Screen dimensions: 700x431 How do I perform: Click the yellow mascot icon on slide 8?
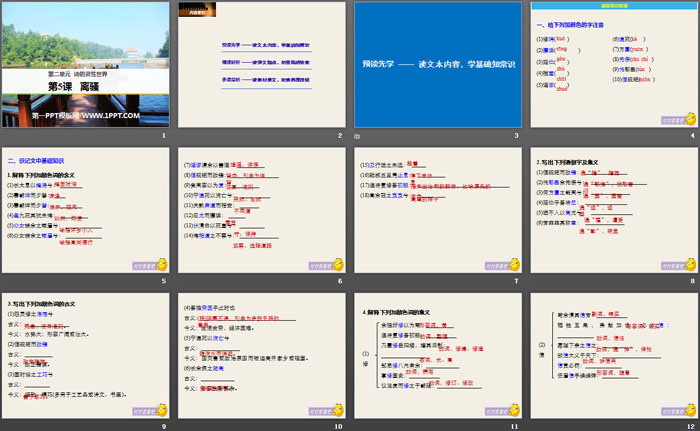[686, 263]
